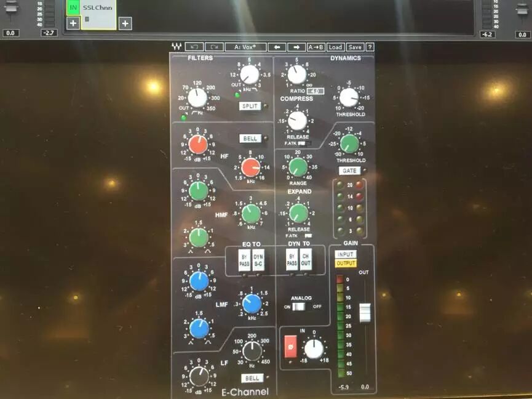Click the Save preset button
Image resolution: width=532 pixels, height=399 pixels.
354,47
